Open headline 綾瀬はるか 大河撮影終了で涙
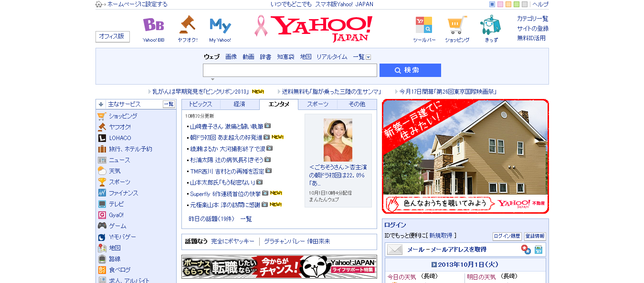644x283 pixels. point(227,149)
